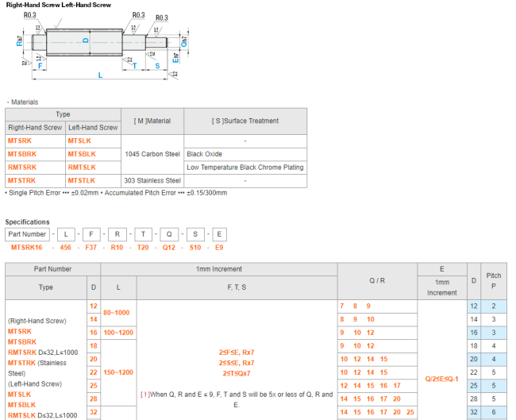Choose MTSTLK in the Materials table
Screen dimensions: 516x420
[x=82, y=181]
